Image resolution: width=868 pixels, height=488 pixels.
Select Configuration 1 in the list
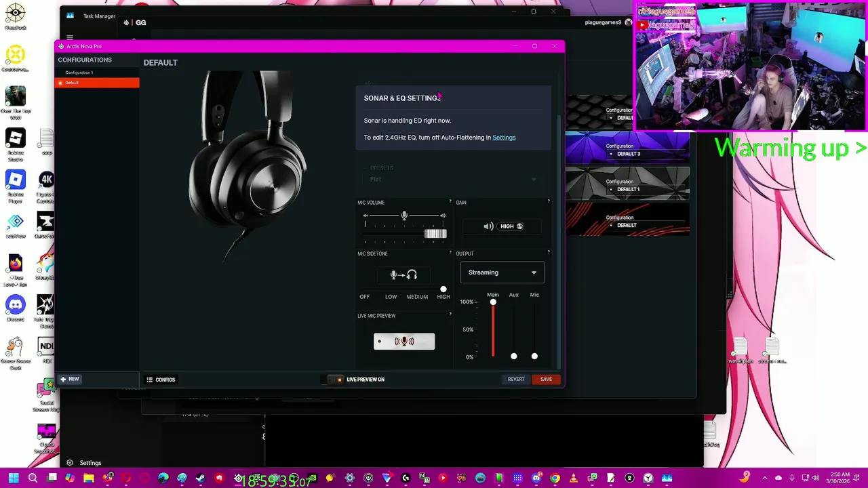pos(97,73)
